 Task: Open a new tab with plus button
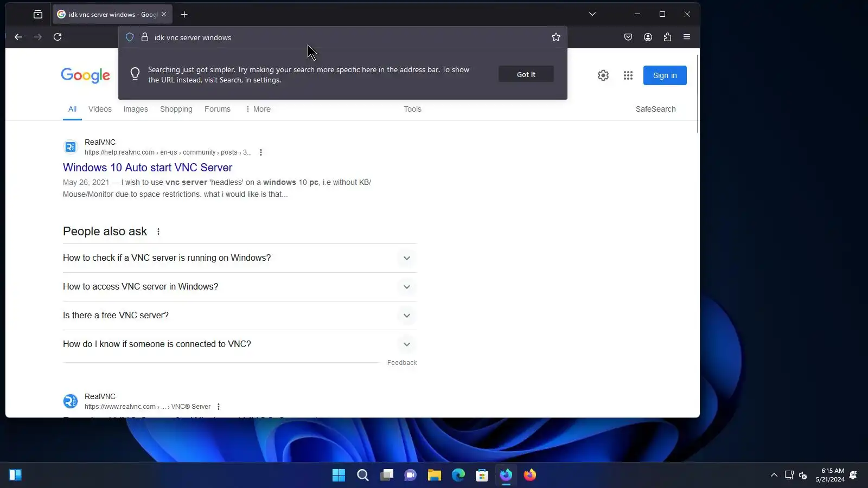pos(184,15)
